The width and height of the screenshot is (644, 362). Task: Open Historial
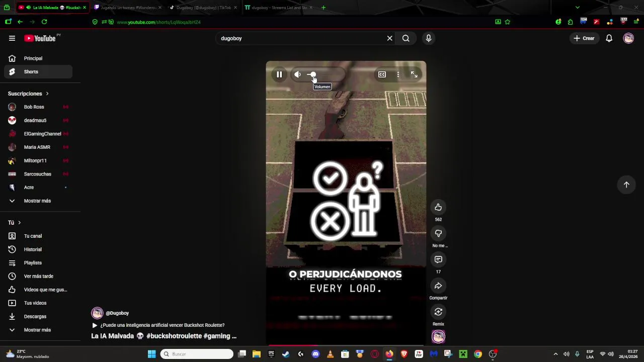pos(38,249)
